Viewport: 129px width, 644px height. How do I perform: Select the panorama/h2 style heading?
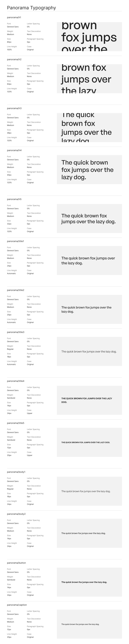[14, 59]
